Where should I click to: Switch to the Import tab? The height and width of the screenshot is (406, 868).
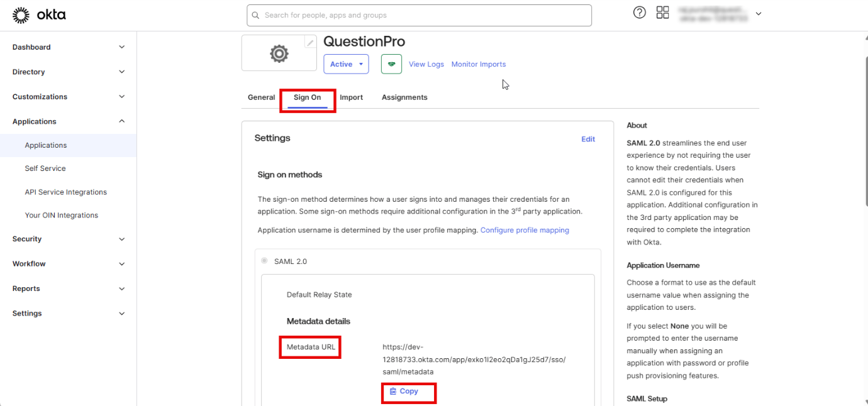pos(352,97)
